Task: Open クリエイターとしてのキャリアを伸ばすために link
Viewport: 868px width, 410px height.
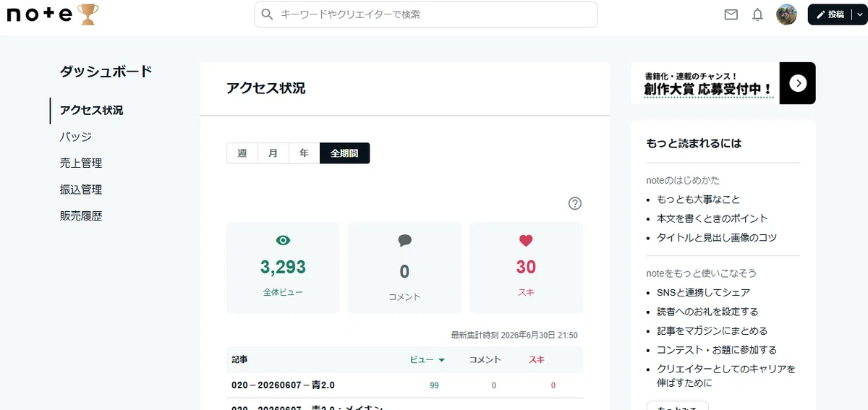Action: coord(726,376)
